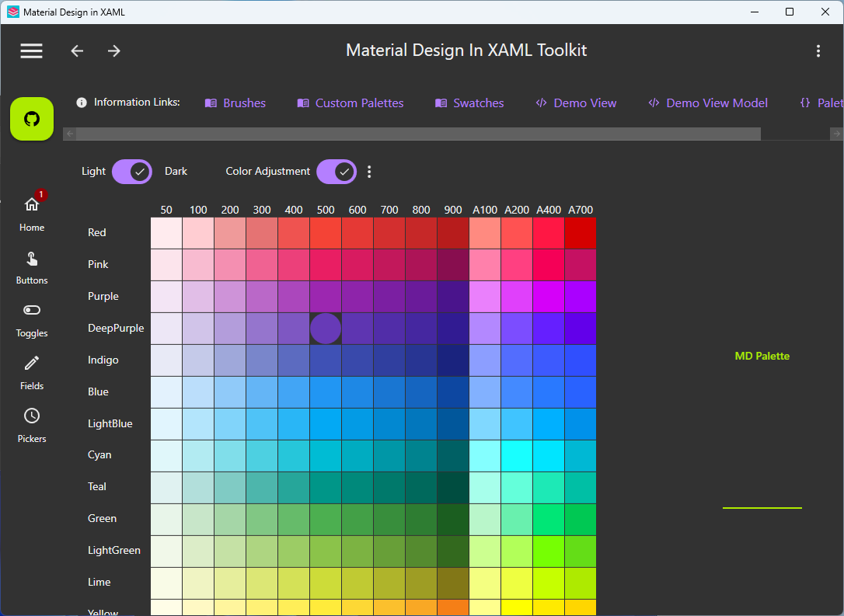Open the kebab menu beside Color Adjustment
The width and height of the screenshot is (844, 616).
click(369, 171)
